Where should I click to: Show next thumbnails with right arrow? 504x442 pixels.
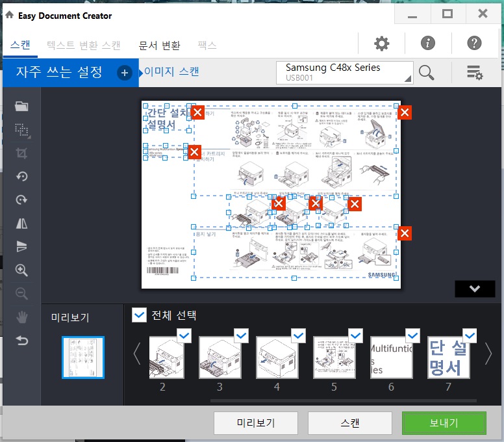click(x=488, y=354)
